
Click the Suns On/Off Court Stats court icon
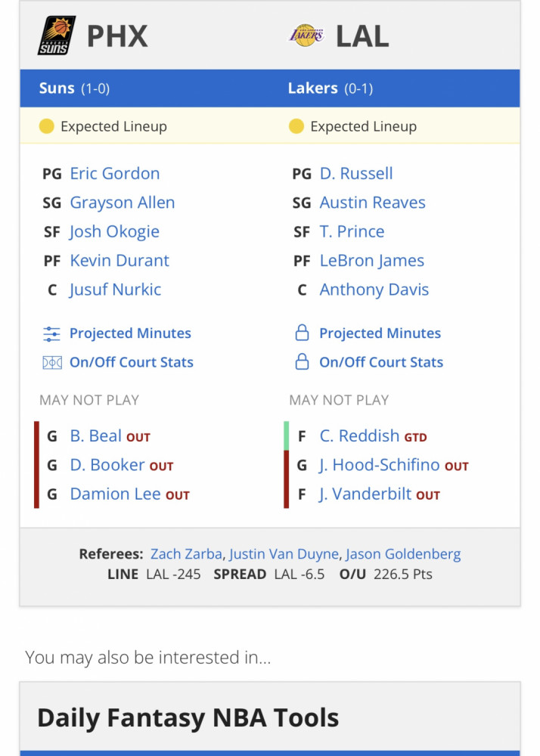tap(52, 363)
